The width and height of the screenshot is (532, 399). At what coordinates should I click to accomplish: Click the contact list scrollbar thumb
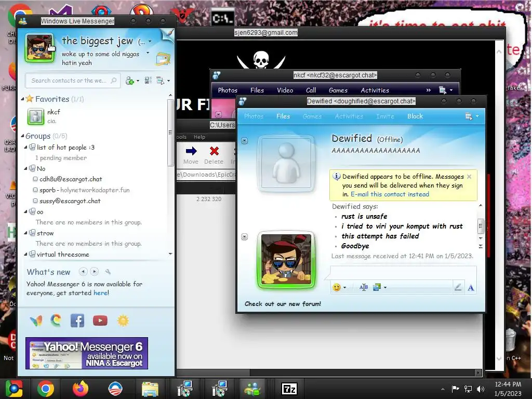(x=170, y=132)
